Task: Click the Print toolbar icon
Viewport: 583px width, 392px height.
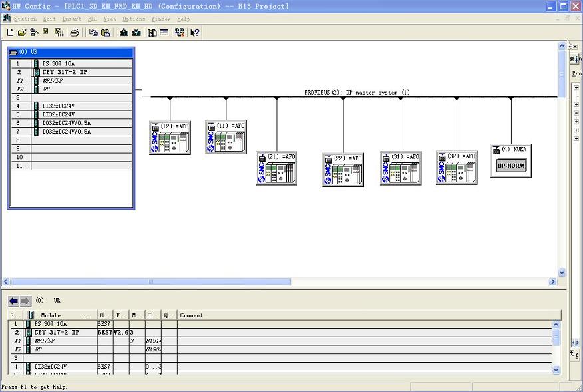Action: (75, 32)
